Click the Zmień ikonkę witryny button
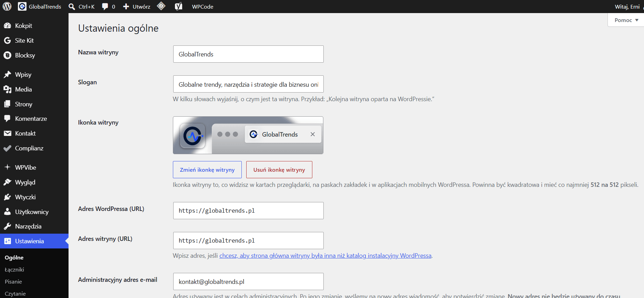 click(x=207, y=170)
